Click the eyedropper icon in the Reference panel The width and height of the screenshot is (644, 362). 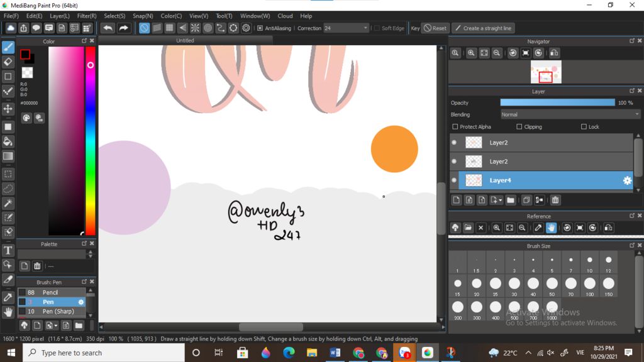(538, 228)
